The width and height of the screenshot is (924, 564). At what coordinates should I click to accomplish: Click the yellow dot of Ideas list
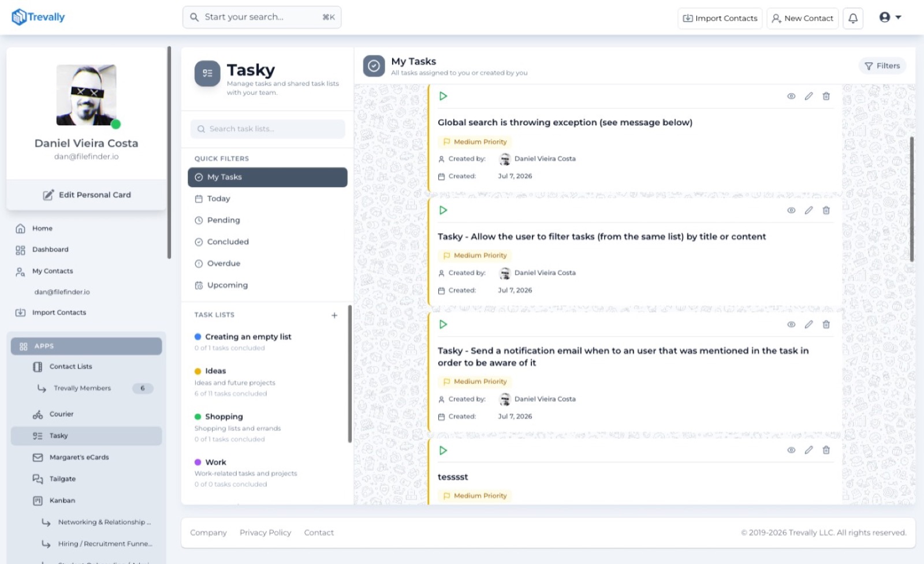coord(198,371)
